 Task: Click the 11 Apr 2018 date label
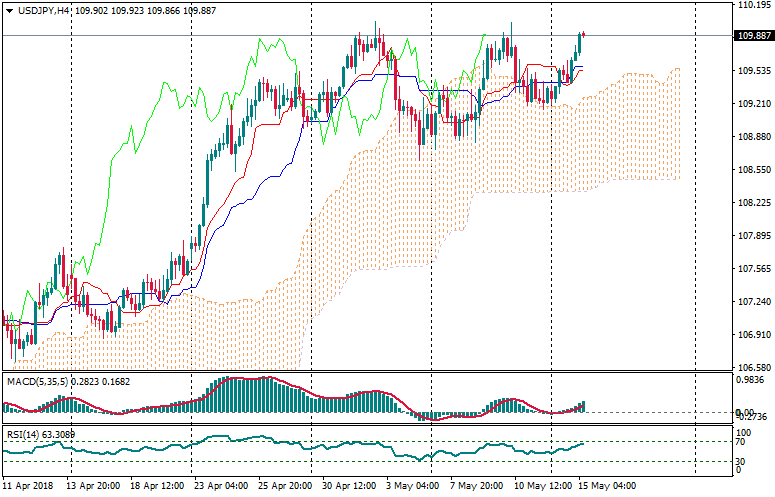click(28, 486)
